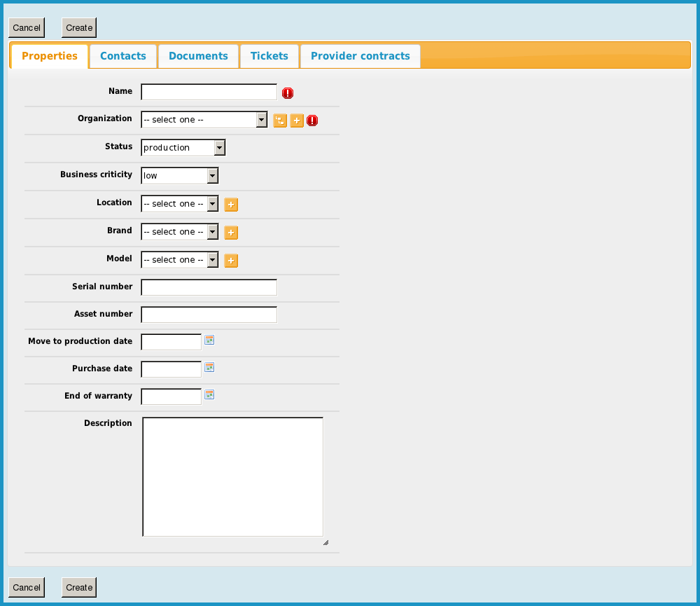Viewport: 700px width, 606px height.
Task: Add a new Location with plus icon
Action: coord(231,205)
